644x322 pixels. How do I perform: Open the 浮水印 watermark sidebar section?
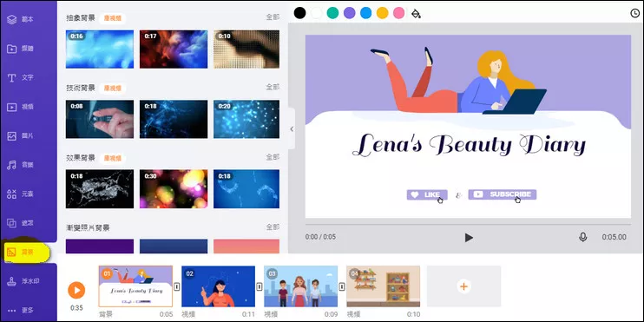pyautogui.click(x=23, y=282)
